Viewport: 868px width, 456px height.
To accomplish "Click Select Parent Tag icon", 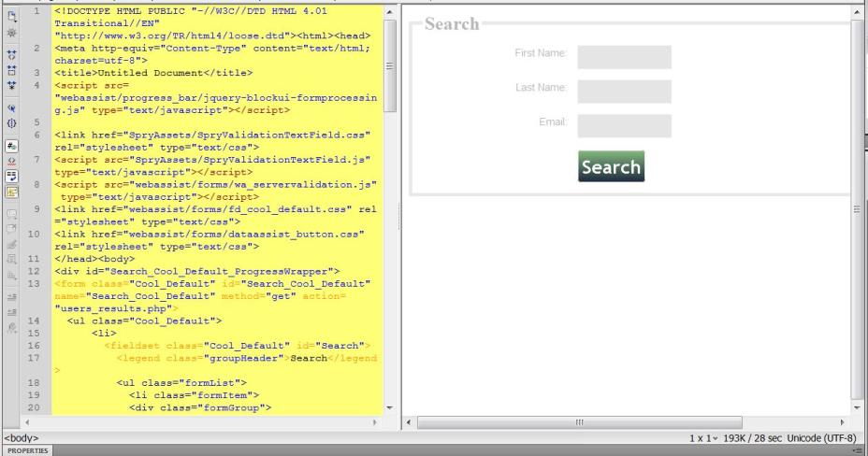I will [x=11, y=108].
